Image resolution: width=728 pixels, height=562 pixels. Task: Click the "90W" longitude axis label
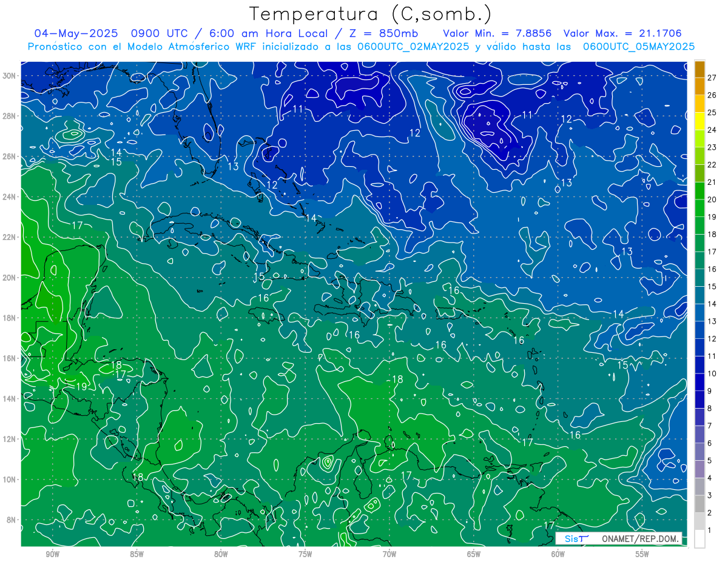pos(52,554)
